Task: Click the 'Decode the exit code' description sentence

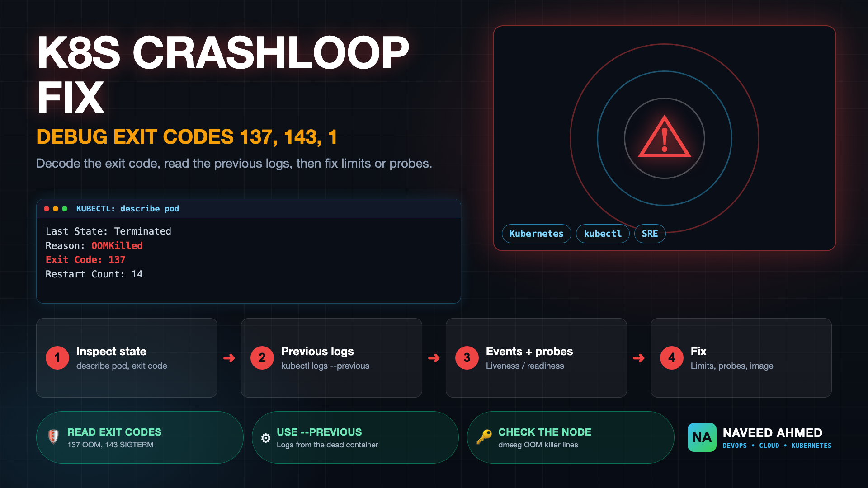Action: point(234,164)
